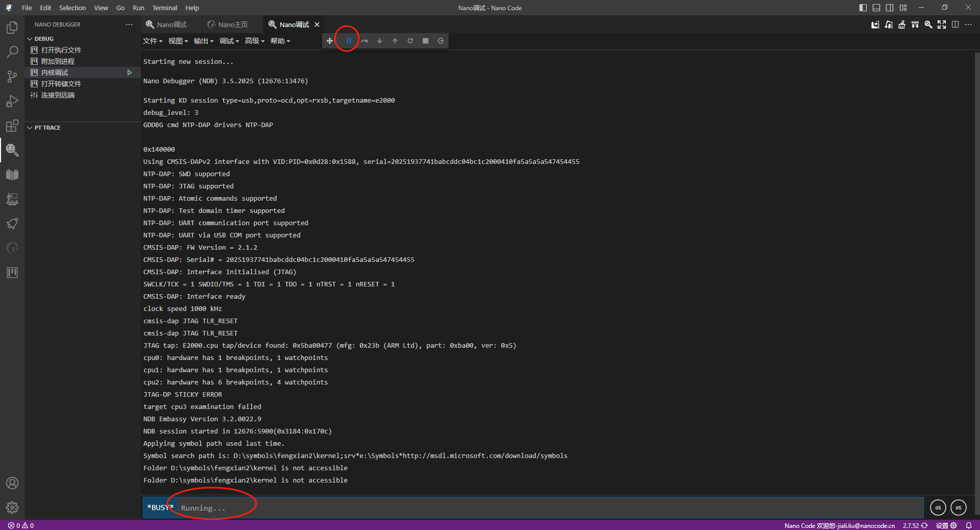The width and height of the screenshot is (980, 530).
Task: Open Customize Layout options
Action: (x=903, y=8)
